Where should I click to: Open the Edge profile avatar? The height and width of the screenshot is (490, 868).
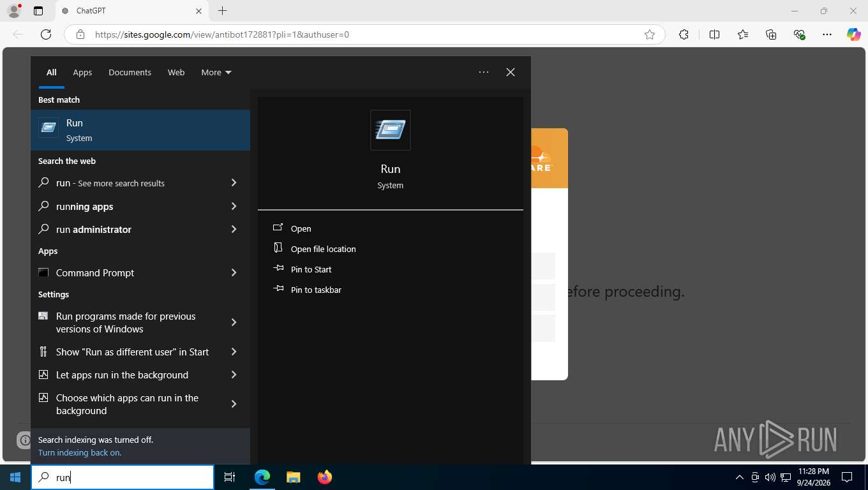(13, 11)
